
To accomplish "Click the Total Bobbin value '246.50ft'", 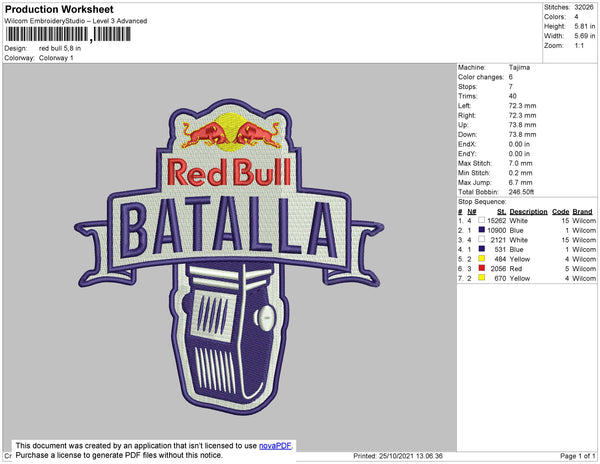I will click(x=522, y=192).
